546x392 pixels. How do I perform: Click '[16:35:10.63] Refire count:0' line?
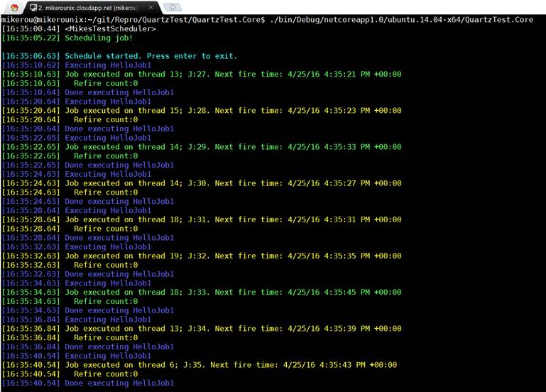click(70, 83)
